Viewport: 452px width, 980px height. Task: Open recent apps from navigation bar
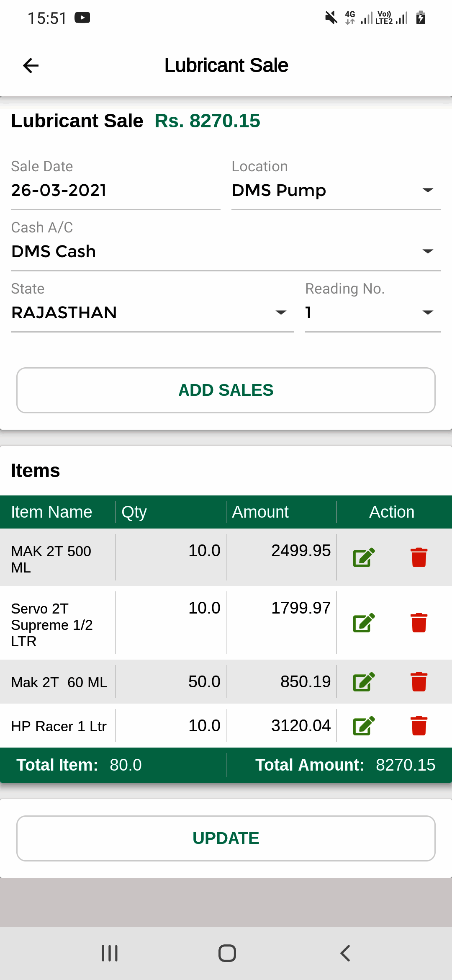pyautogui.click(x=110, y=953)
